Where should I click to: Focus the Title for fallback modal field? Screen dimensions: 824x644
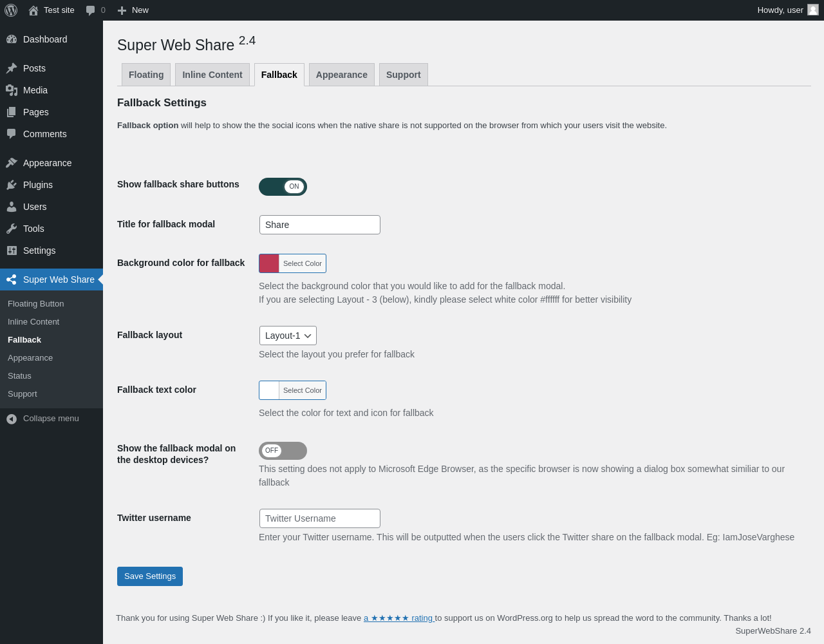(320, 225)
